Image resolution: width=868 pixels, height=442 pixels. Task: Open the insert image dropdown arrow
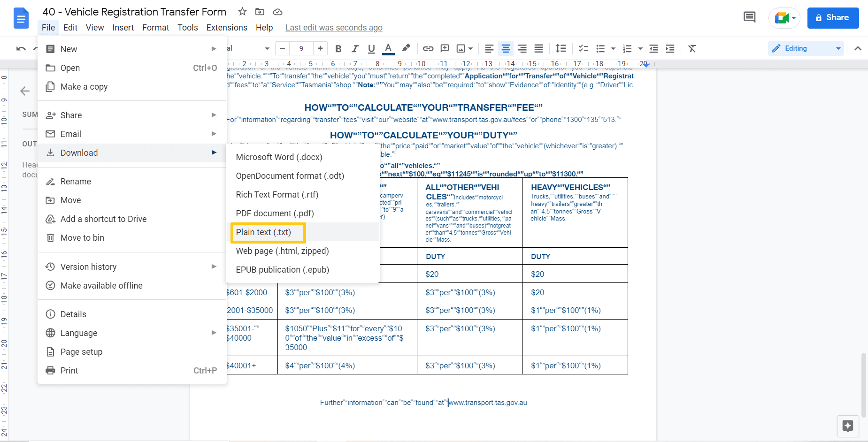point(470,48)
